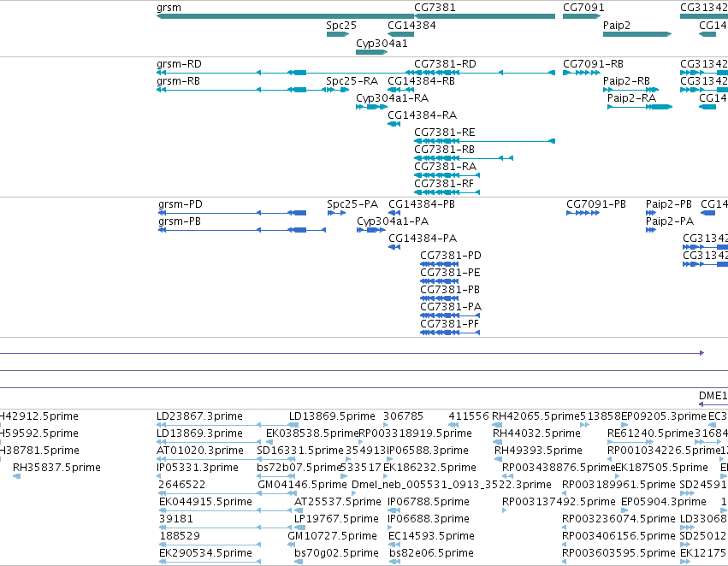This screenshot has width=728, height=566.
Task: Select the GM04146.5prime EST label
Action: (x=302, y=485)
